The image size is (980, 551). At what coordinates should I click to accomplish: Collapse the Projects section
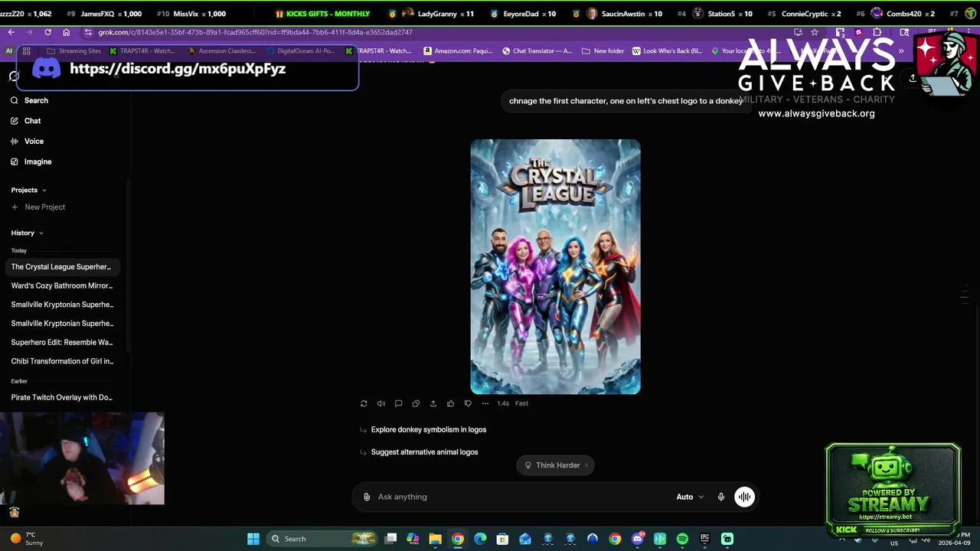click(x=28, y=190)
